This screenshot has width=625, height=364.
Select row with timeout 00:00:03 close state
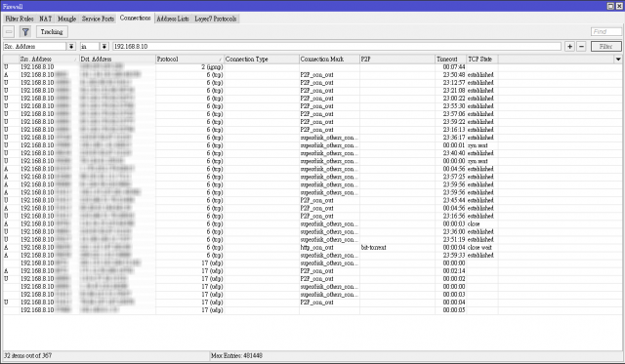(312, 224)
